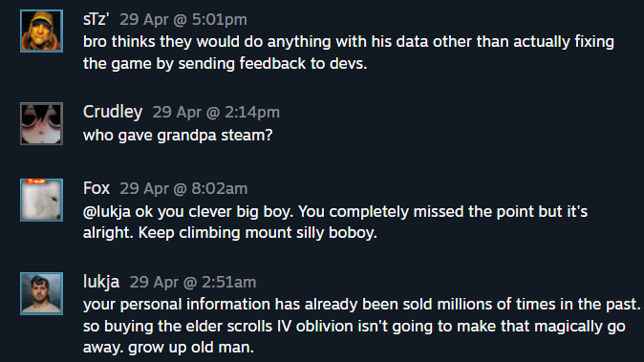Click the lukja username
Viewport: 644px width, 362px height.
click(x=101, y=282)
